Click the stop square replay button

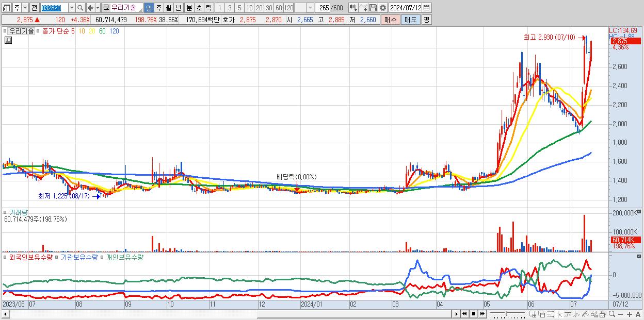point(474,314)
